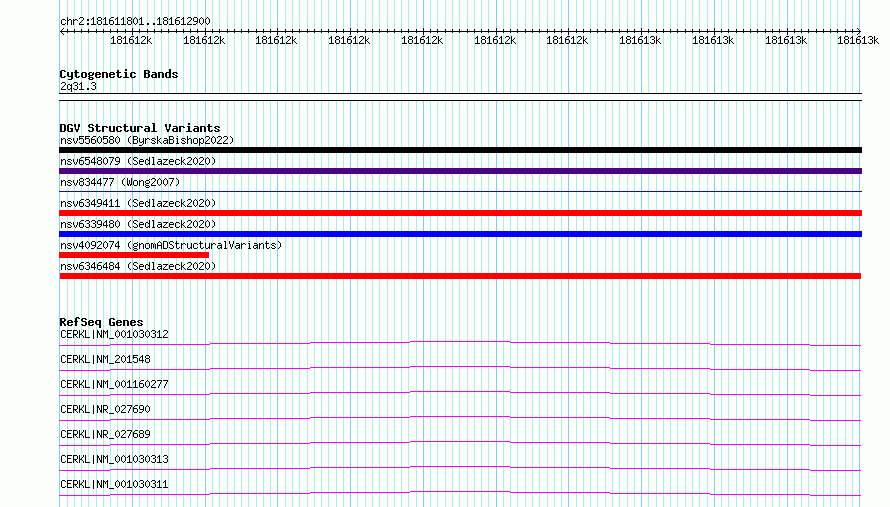Open variant nsv5560580 (ByrskaBishop2022) label
Viewport: 890px width, 507px height.
click(147, 140)
